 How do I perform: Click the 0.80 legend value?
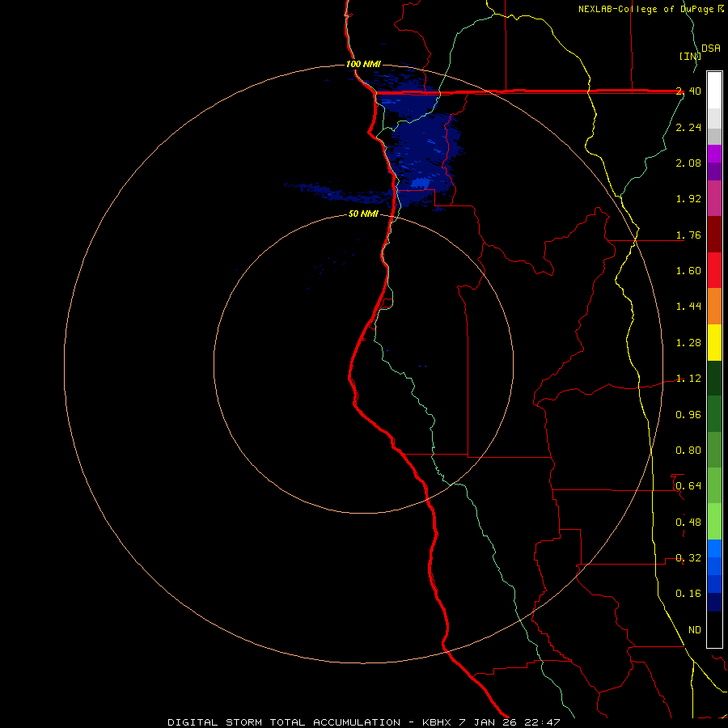[x=688, y=451]
